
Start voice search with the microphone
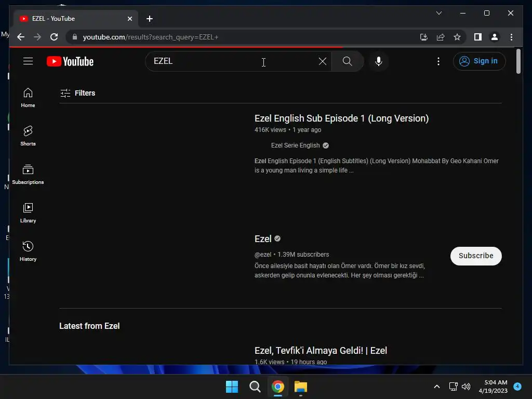[379, 61]
